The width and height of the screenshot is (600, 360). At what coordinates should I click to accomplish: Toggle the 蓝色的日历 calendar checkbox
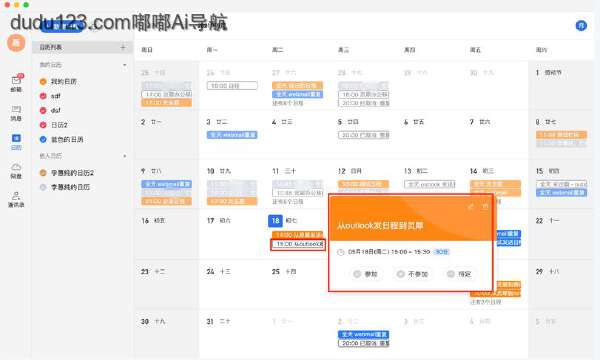coord(43,140)
